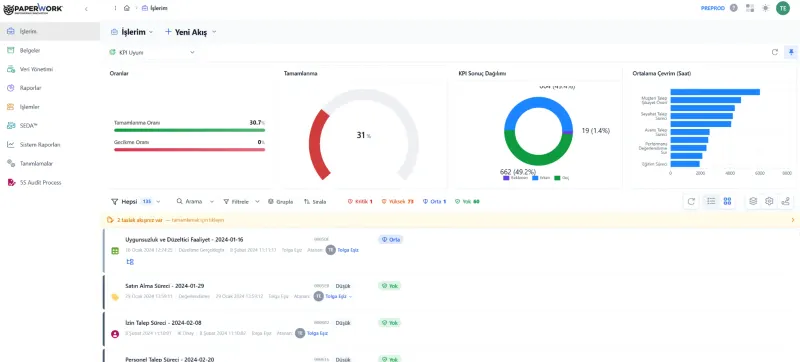The height and width of the screenshot is (362, 800).
Task: Click the hierarchy icon under Uygunsuzluk item
Action: click(130, 262)
